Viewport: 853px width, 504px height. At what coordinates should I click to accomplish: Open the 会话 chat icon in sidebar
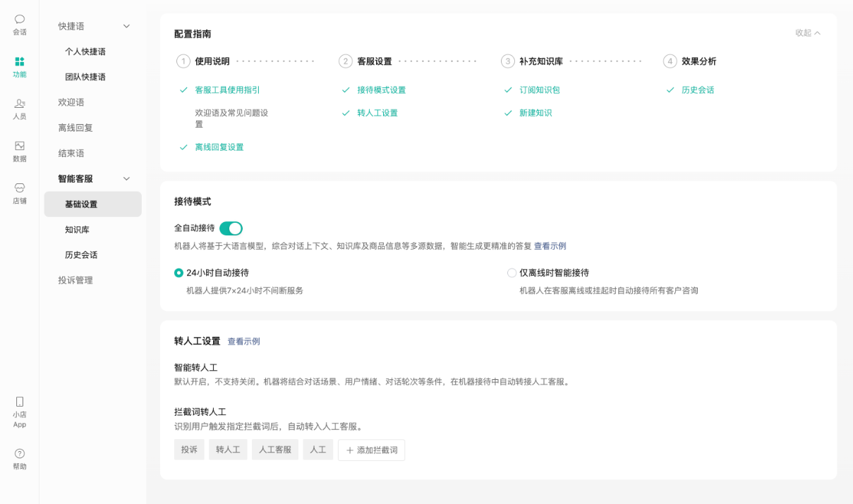pyautogui.click(x=19, y=20)
